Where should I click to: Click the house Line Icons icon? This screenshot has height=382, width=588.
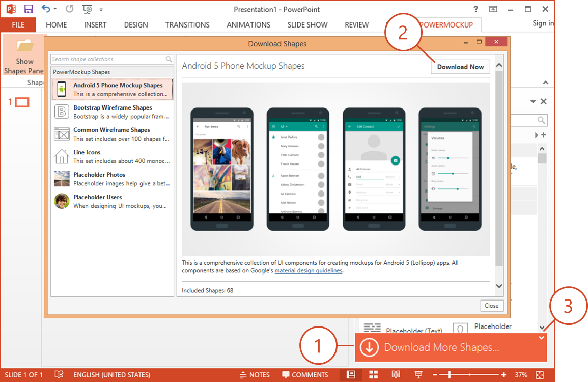pyautogui.click(x=62, y=156)
